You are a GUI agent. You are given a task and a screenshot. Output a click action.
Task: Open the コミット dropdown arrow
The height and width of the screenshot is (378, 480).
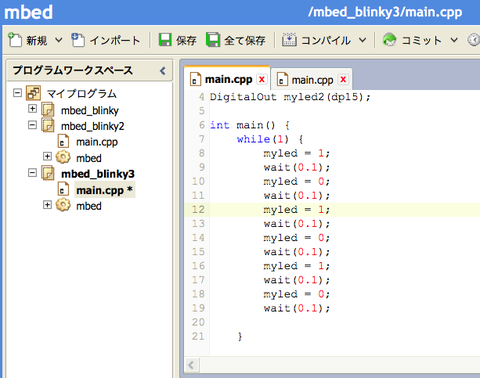[454, 40]
